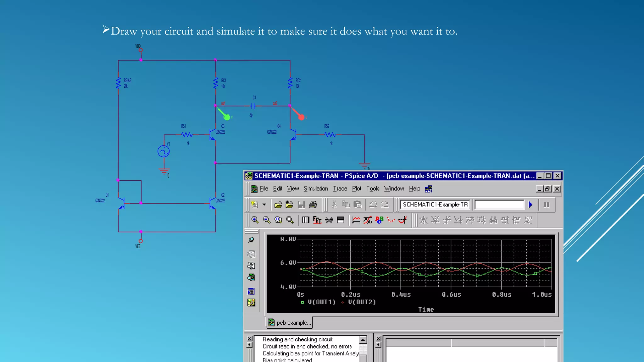This screenshot has height=362, width=644.
Task: Toggle the cursor display icon
Action: [x=403, y=220]
